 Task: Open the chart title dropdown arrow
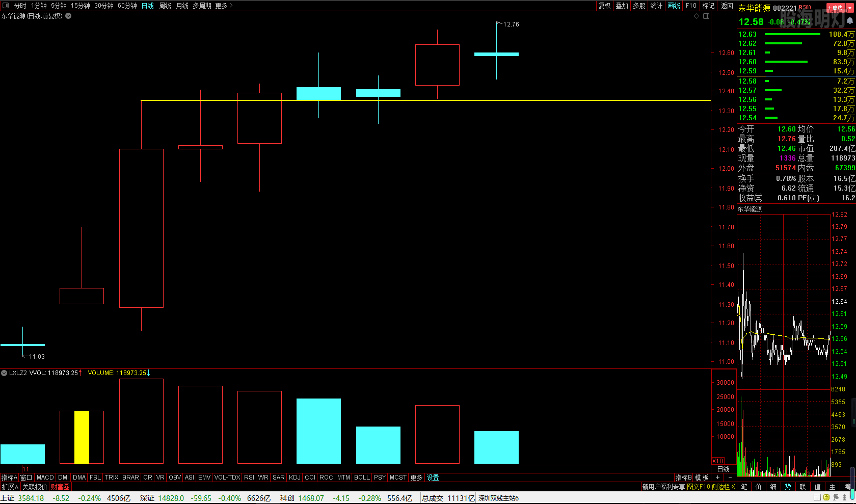[68, 16]
